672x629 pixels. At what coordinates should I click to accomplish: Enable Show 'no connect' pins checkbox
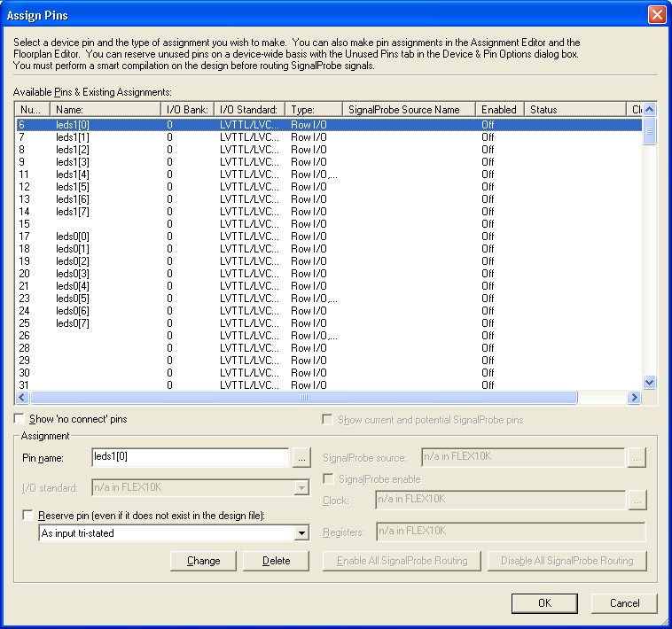pyautogui.click(x=20, y=419)
